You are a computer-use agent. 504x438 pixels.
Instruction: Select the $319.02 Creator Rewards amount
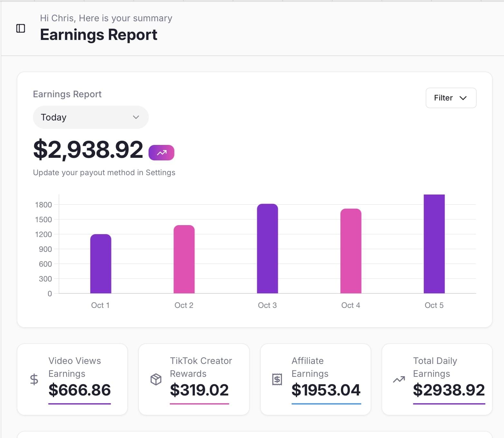[199, 390]
